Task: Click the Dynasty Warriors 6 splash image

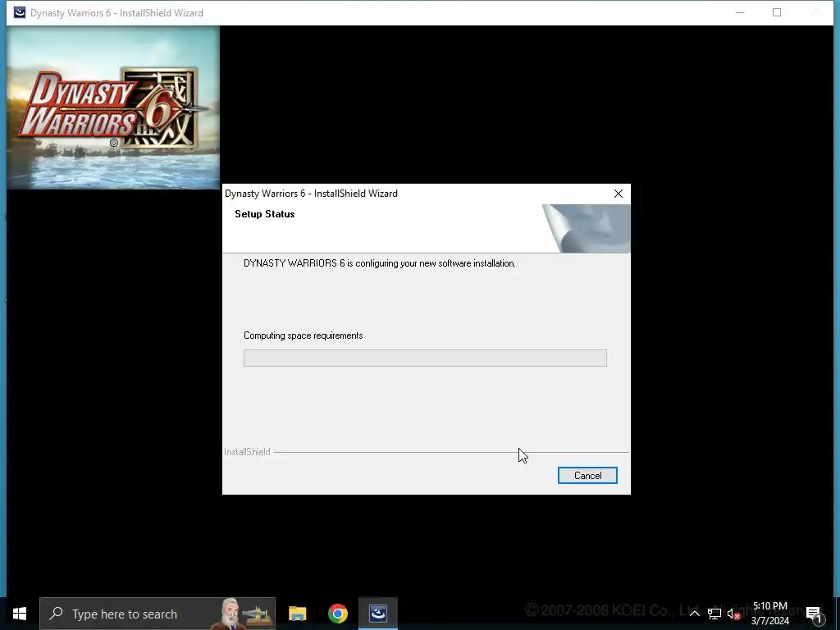Action: pos(113,107)
